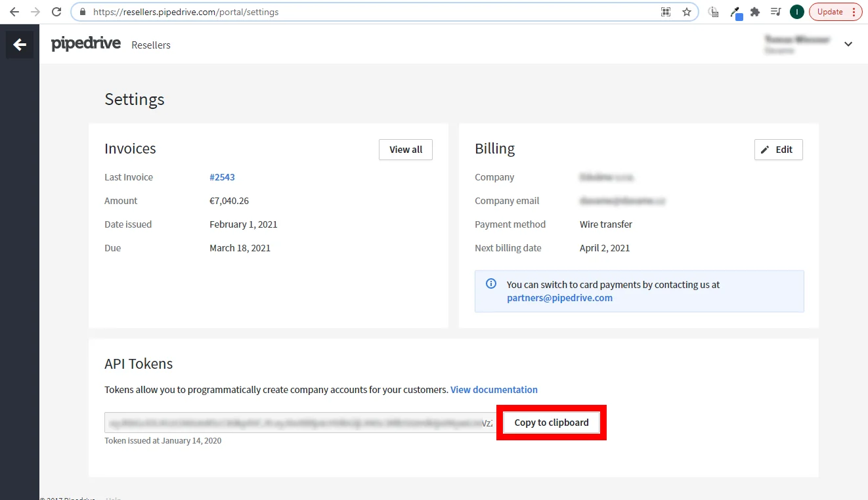Click the "Due" label in Invoices
868x500 pixels.
pyautogui.click(x=113, y=248)
